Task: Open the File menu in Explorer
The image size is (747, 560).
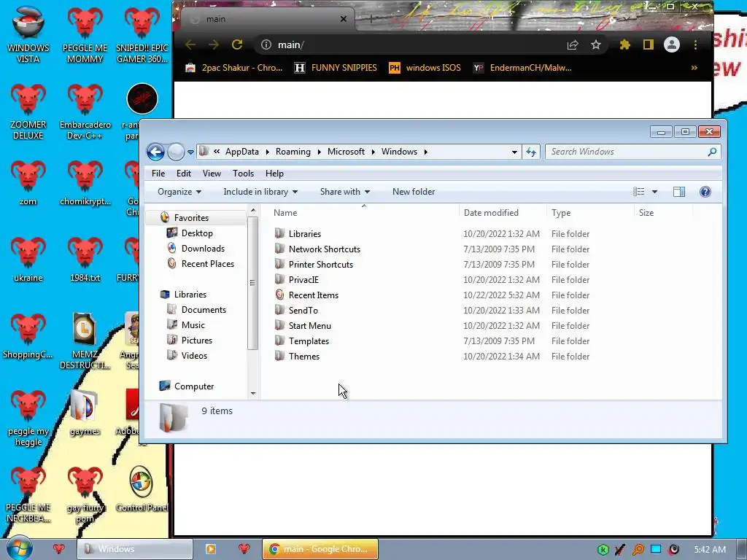Action: click(158, 174)
